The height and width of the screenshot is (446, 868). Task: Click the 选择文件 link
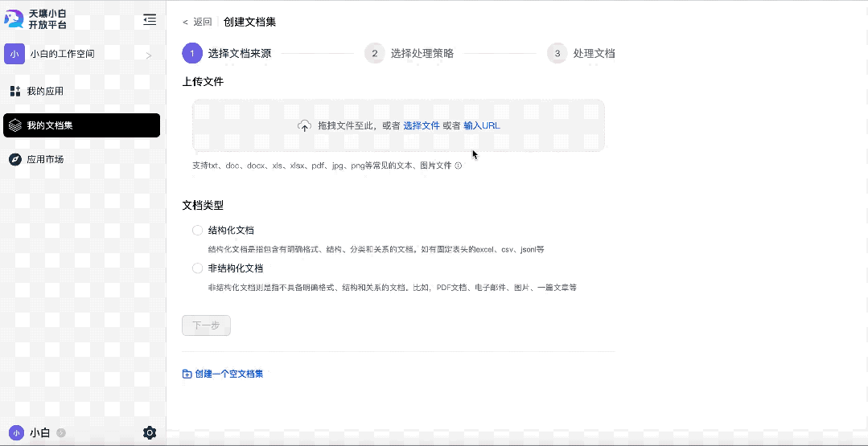pyautogui.click(x=422, y=125)
